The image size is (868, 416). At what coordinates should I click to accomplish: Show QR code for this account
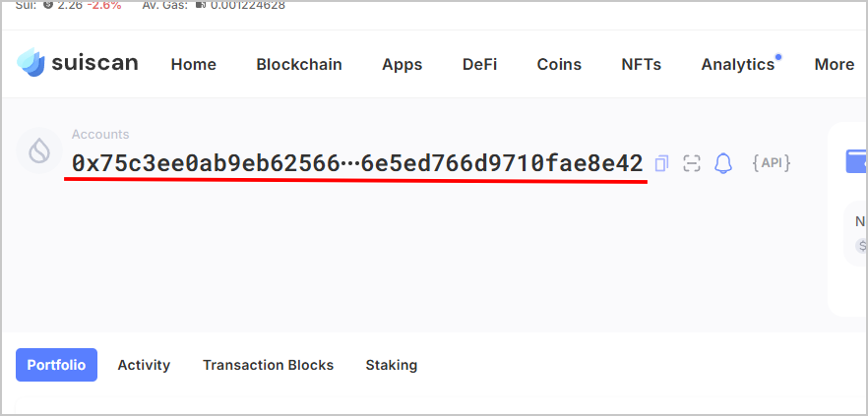point(692,163)
